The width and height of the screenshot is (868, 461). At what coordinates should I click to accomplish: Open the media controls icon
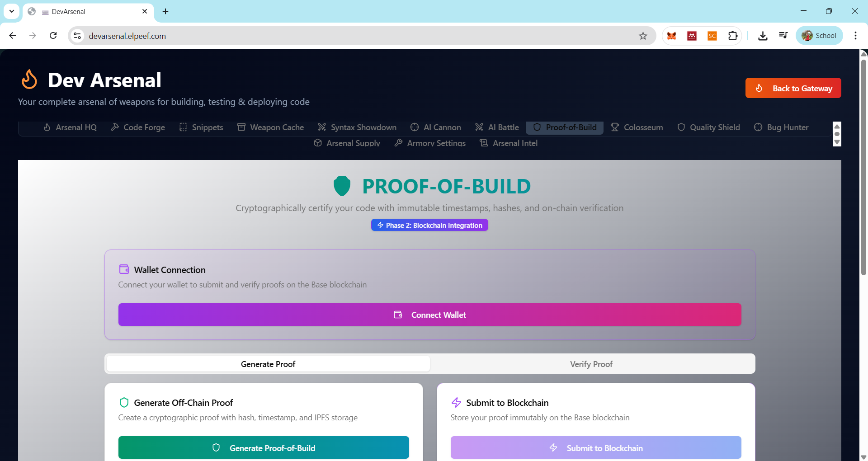coord(783,35)
